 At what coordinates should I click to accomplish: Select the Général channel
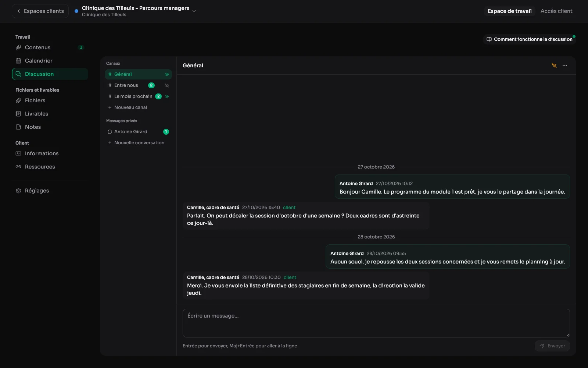138,74
